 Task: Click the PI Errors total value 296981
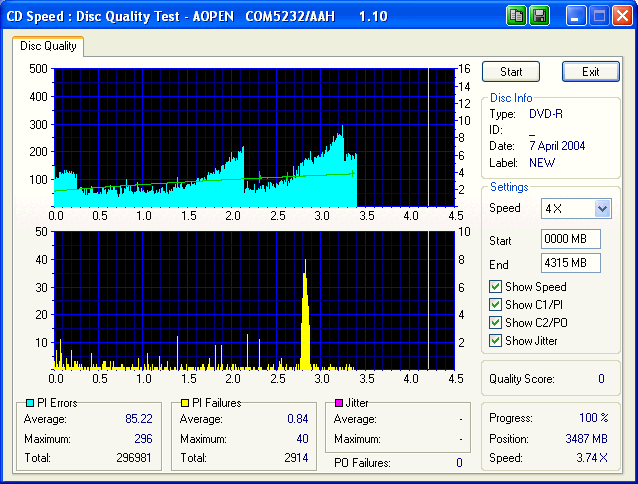click(134, 458)
